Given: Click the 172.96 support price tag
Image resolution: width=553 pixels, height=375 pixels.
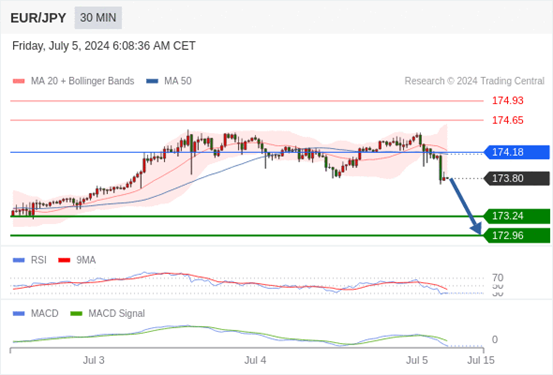Looking at the screenshot, I should point(516,235).
